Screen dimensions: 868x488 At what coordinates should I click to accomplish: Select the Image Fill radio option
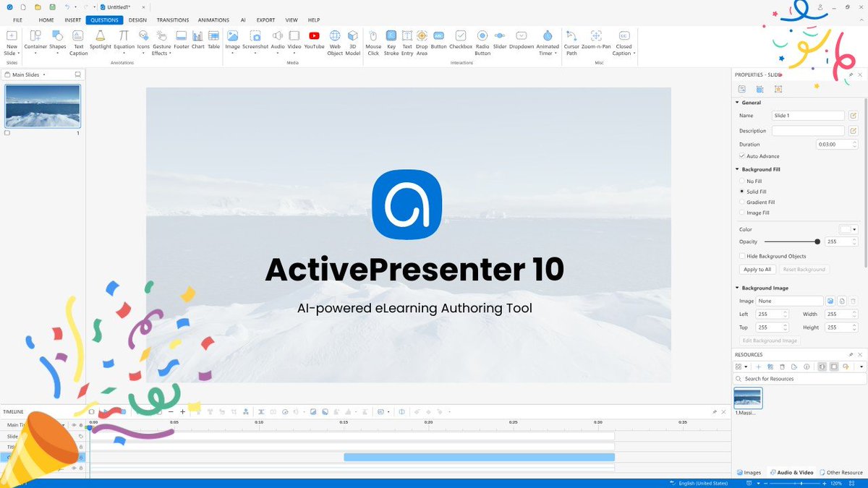(x=742, y=213)
